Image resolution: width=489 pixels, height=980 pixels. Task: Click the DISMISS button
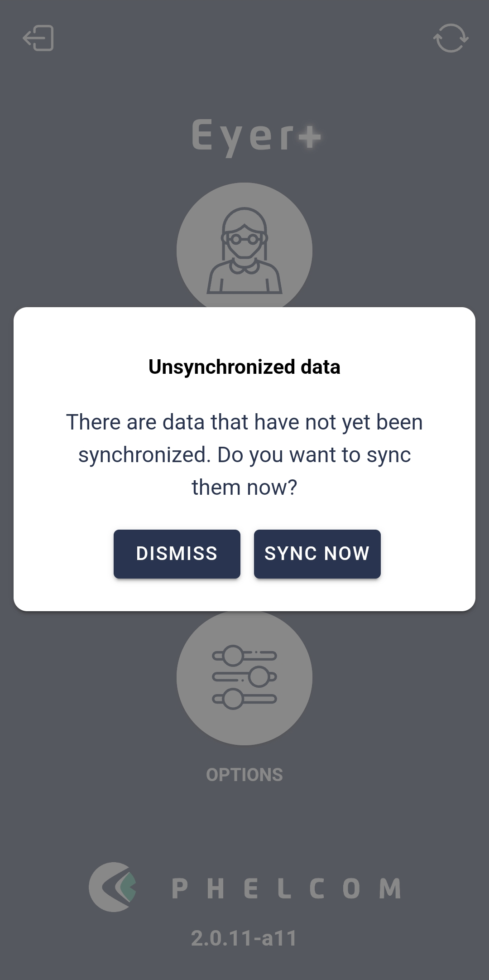tap(177, 554)
